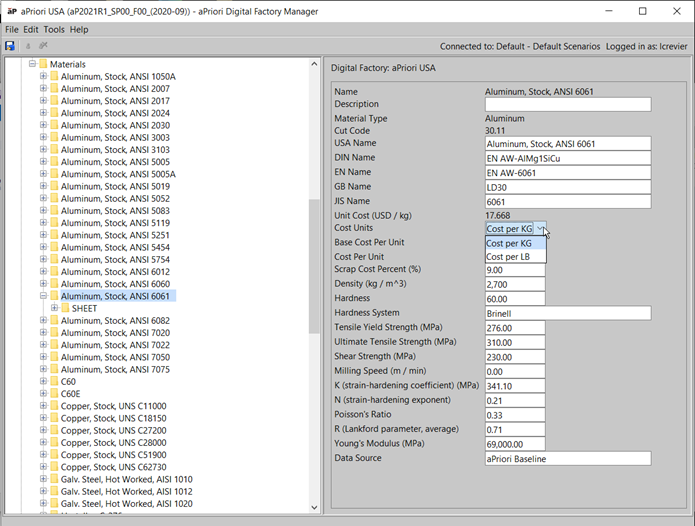Click the Shear Strength field 230.00
This screenshot has width=695, height=526.
(515, 357)
